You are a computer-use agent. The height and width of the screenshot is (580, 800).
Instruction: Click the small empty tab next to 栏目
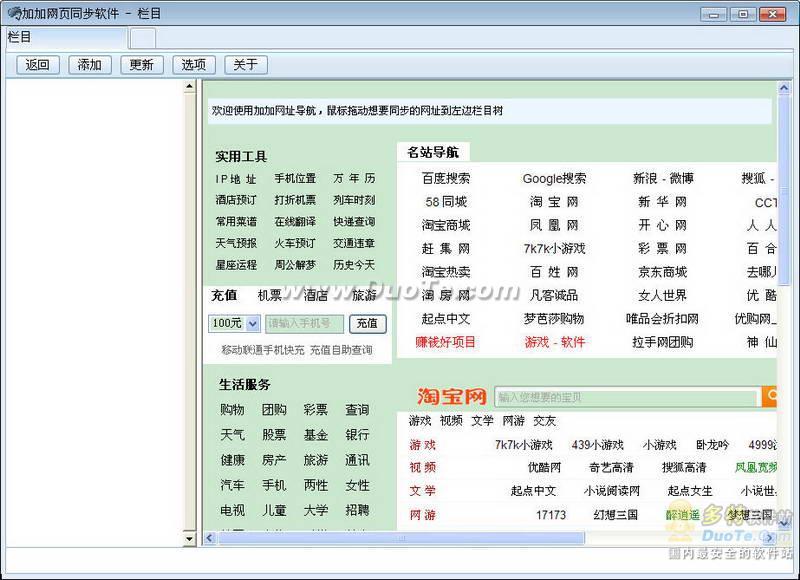pos(143,39)
